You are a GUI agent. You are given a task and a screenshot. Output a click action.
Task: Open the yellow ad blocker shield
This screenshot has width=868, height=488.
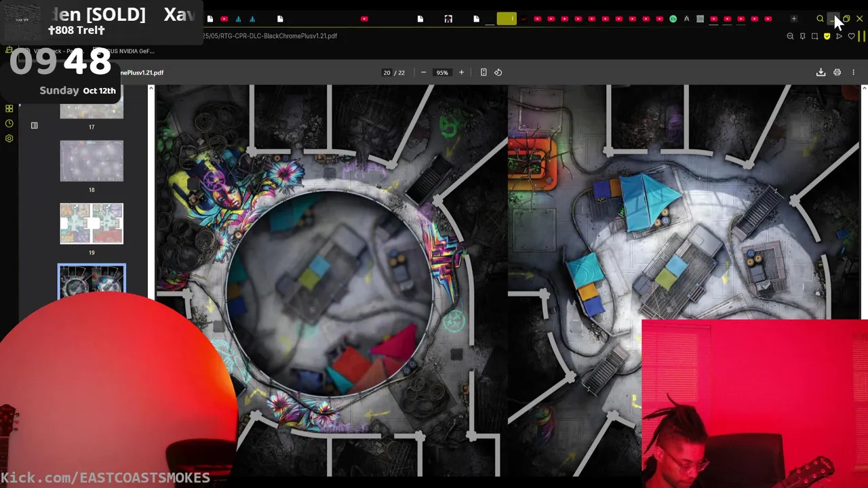coord(827,36)
